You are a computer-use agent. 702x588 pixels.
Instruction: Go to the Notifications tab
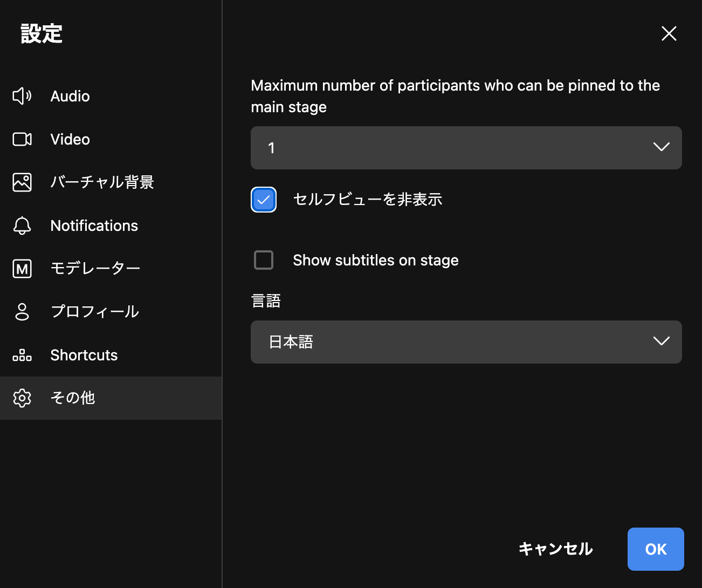pyautogui.click(x=111, y=225)
